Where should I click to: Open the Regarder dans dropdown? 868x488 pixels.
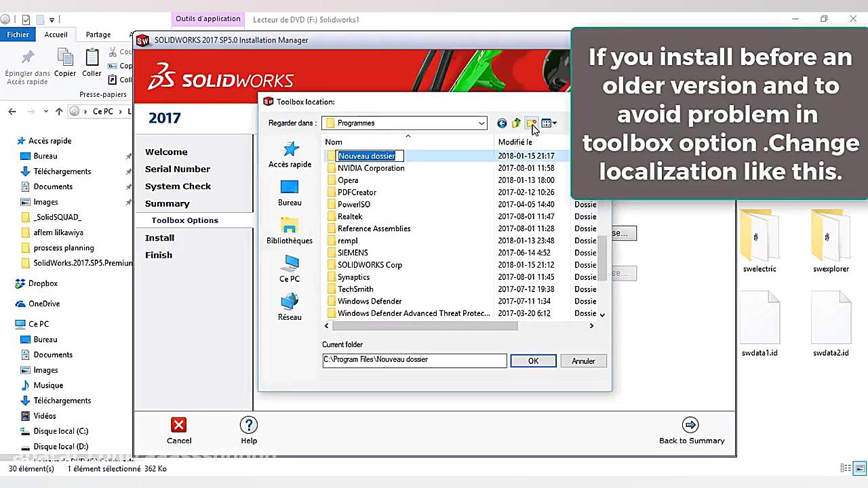click(481, 123)
